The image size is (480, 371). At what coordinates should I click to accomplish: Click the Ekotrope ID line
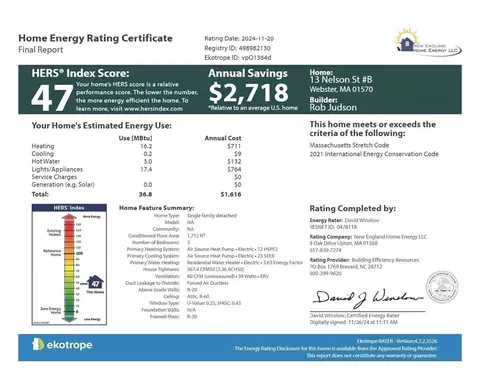click(238, 57)
